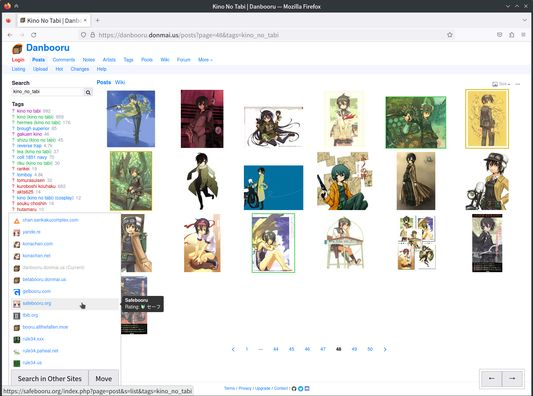Click the Twitter footer icon
The image size is (533, 396).
pyautogui.click(x=300, y=388)
